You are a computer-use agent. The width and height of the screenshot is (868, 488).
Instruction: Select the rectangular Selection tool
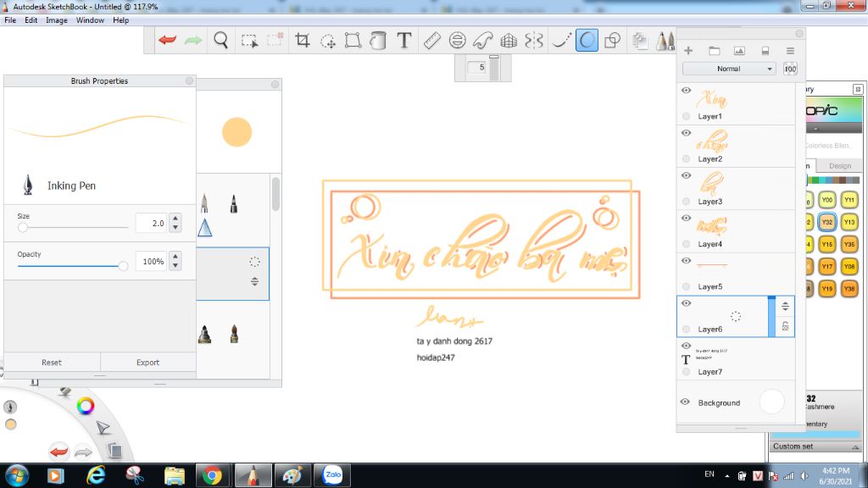[250, 41]
